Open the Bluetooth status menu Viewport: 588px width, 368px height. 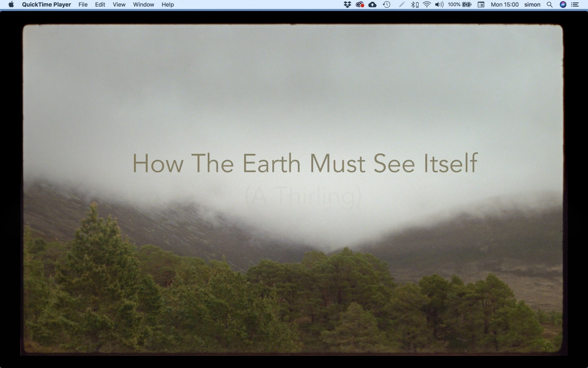pyautogui.click(x=414, y=5)
